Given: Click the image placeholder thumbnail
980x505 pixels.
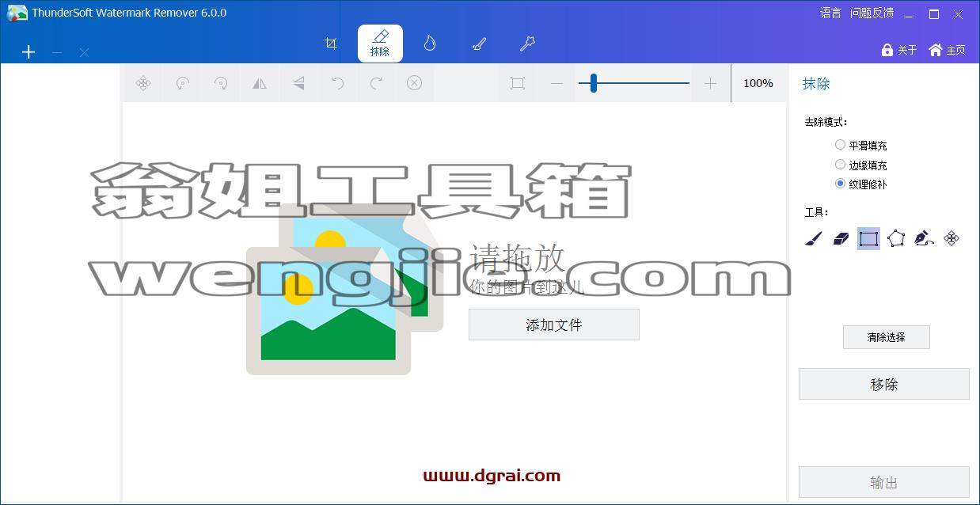Looking at the screenshot, I should pyautogui.click(x=344, y=289).
